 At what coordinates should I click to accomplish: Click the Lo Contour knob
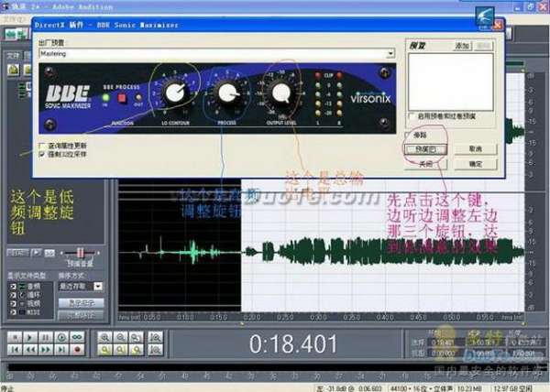tap(174, 93)
